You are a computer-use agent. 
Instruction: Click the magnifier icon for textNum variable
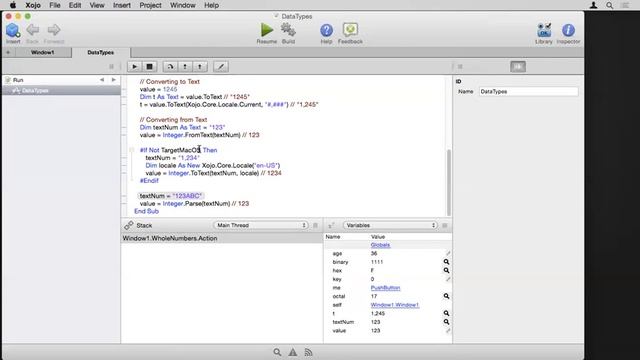446,322
